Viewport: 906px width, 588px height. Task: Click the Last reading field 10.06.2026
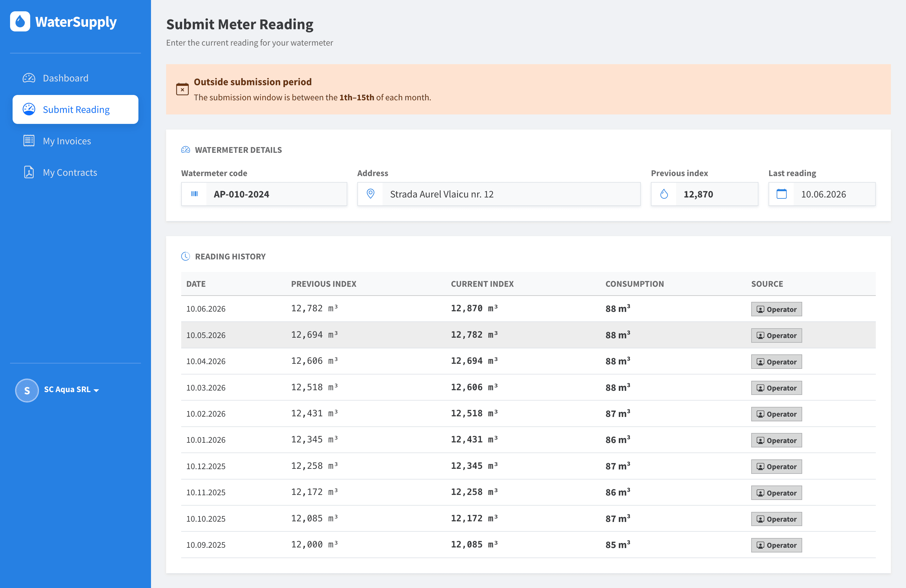coord(822,194)
